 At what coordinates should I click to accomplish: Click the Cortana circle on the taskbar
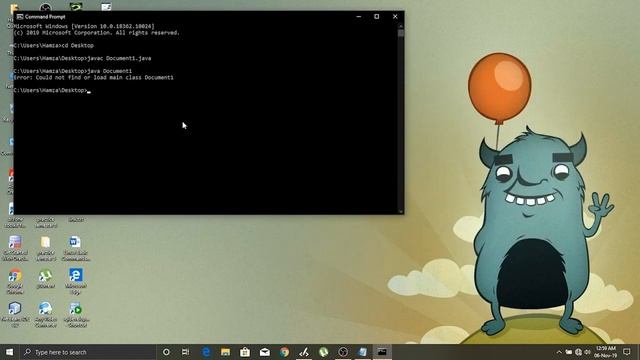166,352
